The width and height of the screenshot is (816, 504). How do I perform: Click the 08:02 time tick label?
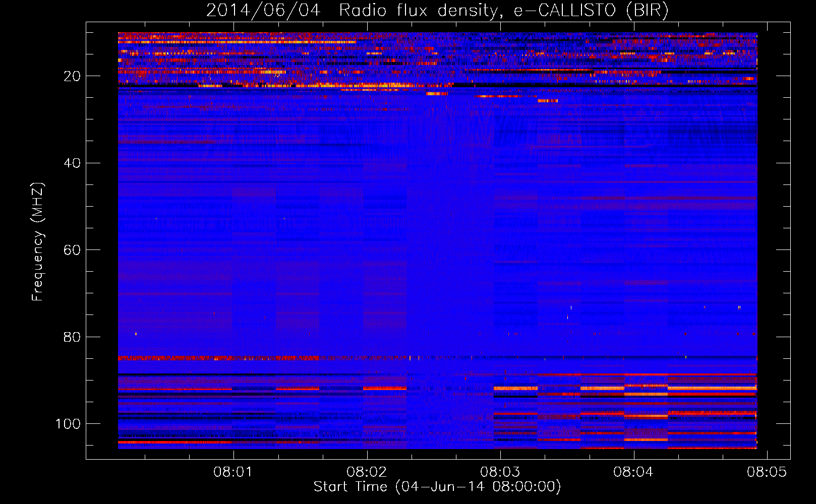pos(367,472)
